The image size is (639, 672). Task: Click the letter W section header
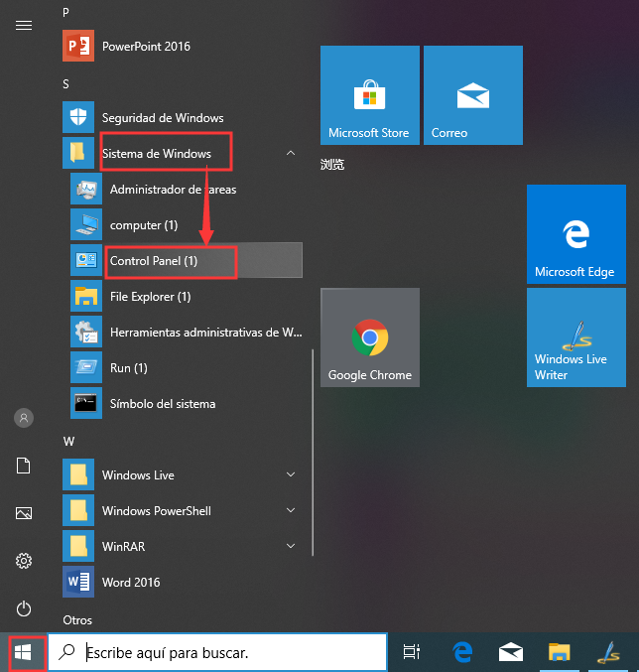click(x=68, y=442)
